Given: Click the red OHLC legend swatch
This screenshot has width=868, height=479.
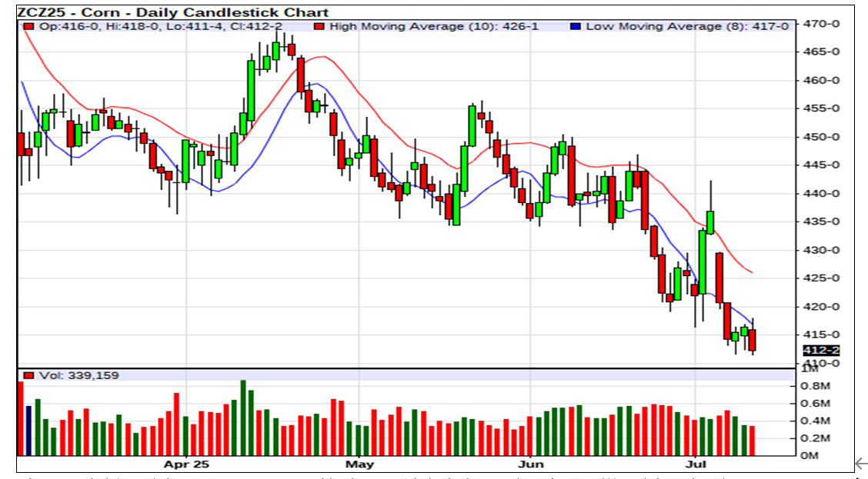Looking at the screenshot, I should 28,26.
